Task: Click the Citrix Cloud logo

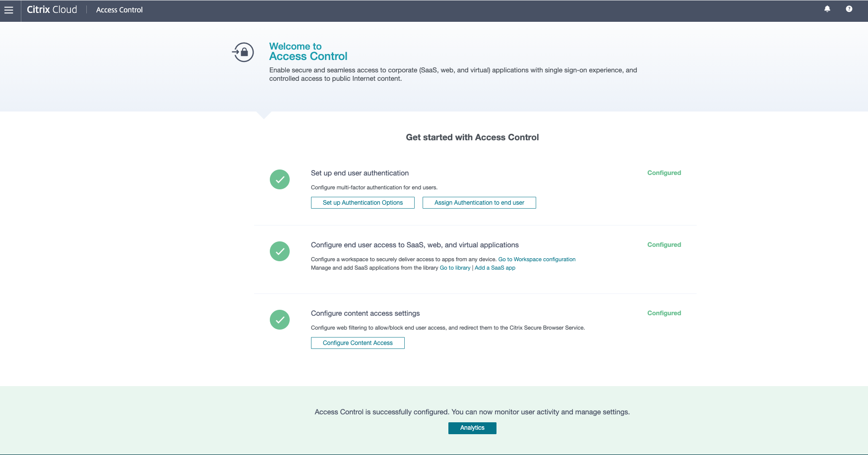Action: pos(52,10)
